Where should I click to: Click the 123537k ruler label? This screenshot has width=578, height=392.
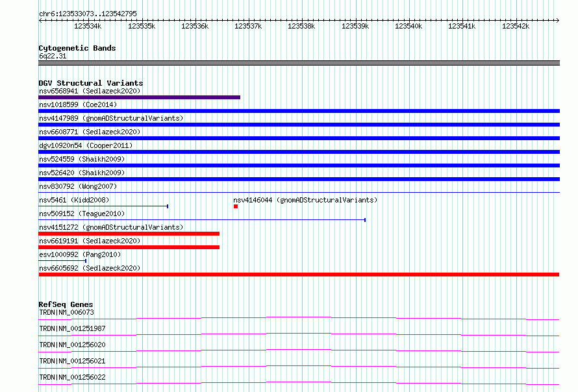coord(248,26)
